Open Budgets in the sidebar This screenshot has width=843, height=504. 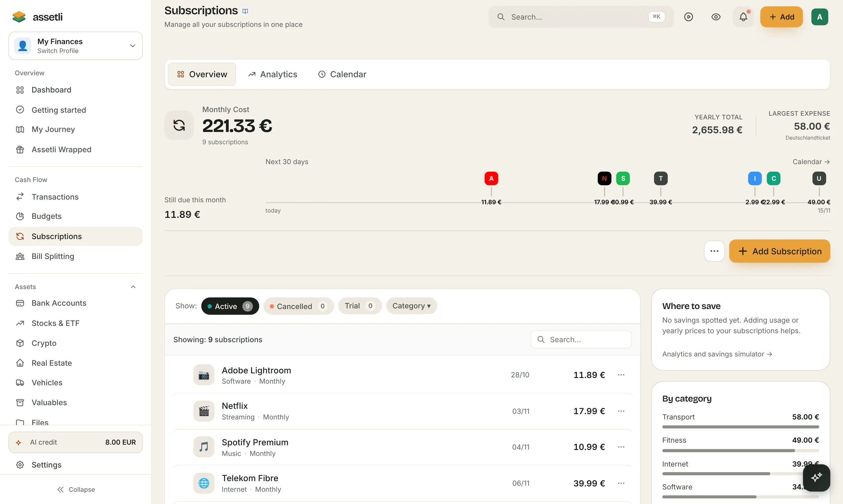coord(75,216)
